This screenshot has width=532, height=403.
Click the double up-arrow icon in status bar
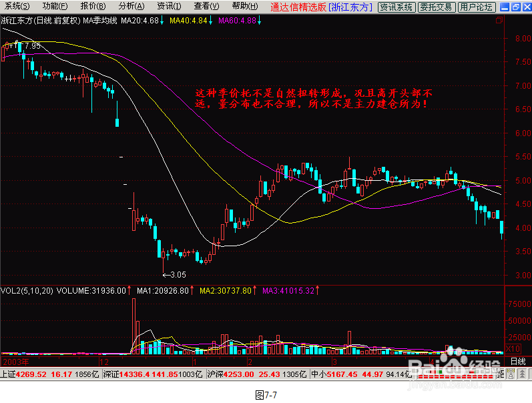tap(522, 374)
